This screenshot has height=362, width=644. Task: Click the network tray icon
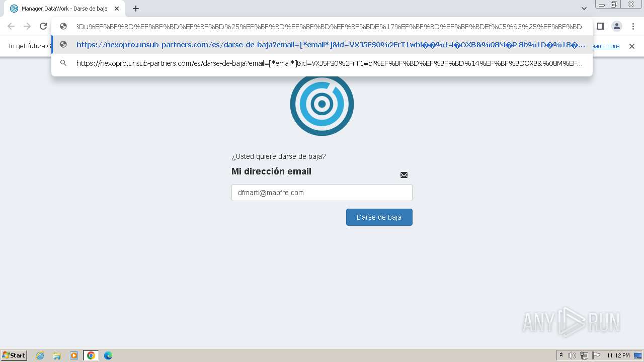[584, 355]
